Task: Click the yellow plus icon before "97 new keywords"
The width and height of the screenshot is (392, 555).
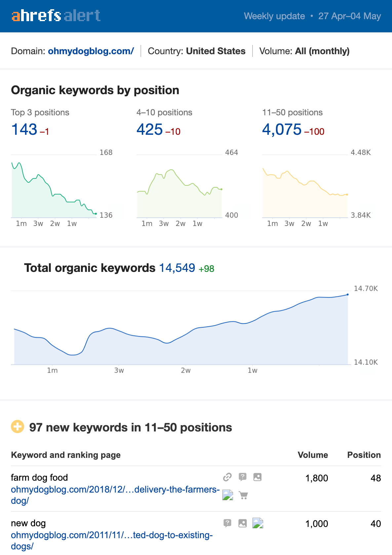Action: click(17, 427)
